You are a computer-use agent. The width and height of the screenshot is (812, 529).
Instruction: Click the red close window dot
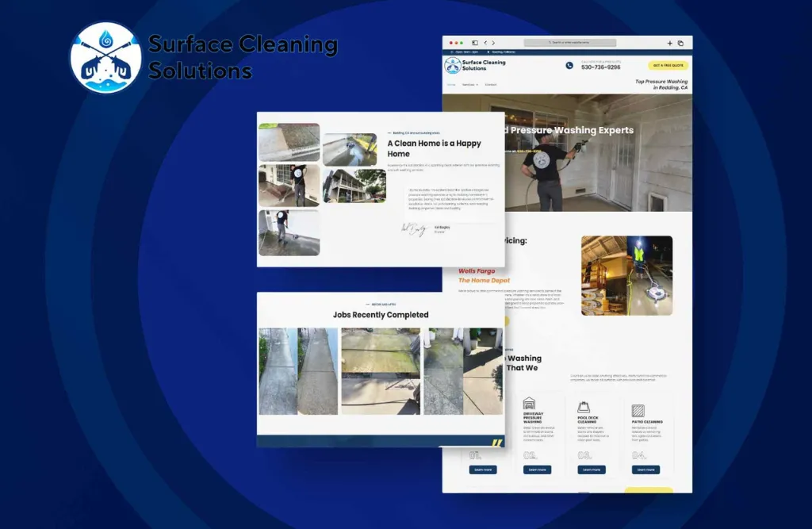[451, 43]
